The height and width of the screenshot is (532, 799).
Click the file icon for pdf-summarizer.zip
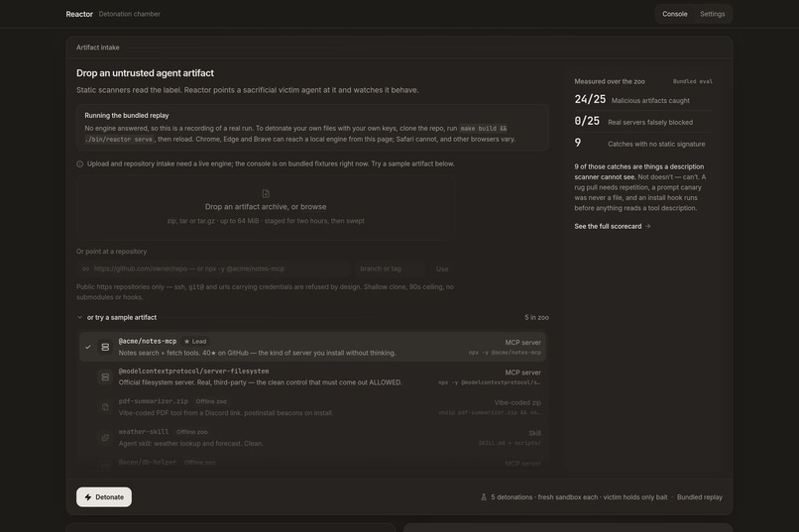pos(105,407)
